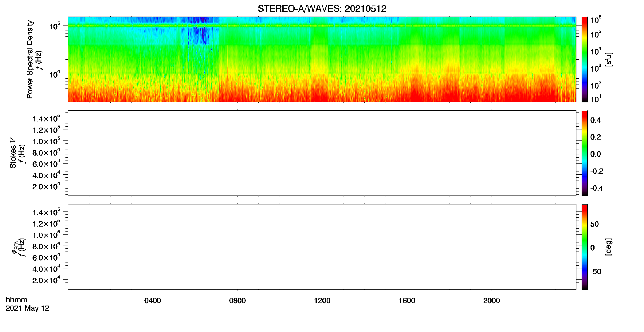Open the power spectral density color scale bar
Screen dimensions: 644x332
[x=585, y=59]
